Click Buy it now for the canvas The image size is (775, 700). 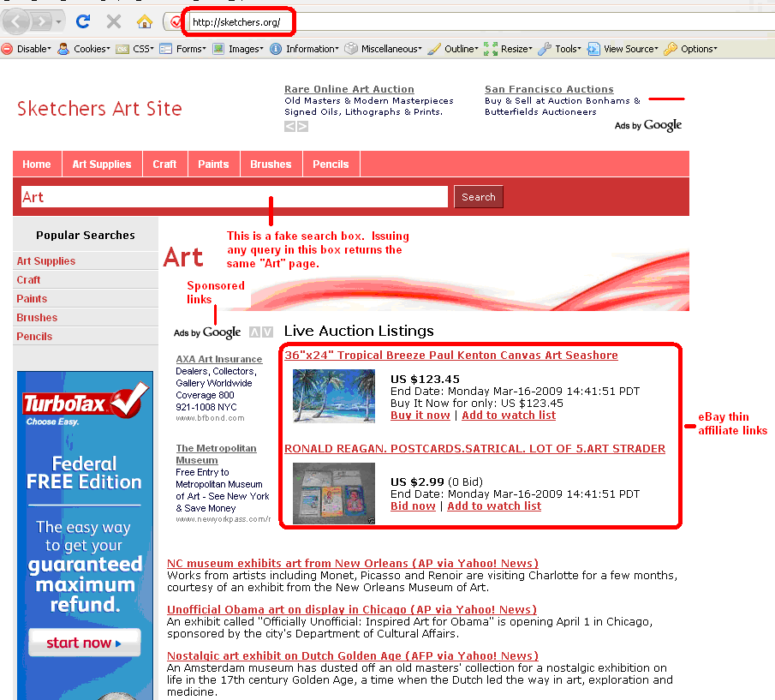[420, 416]
